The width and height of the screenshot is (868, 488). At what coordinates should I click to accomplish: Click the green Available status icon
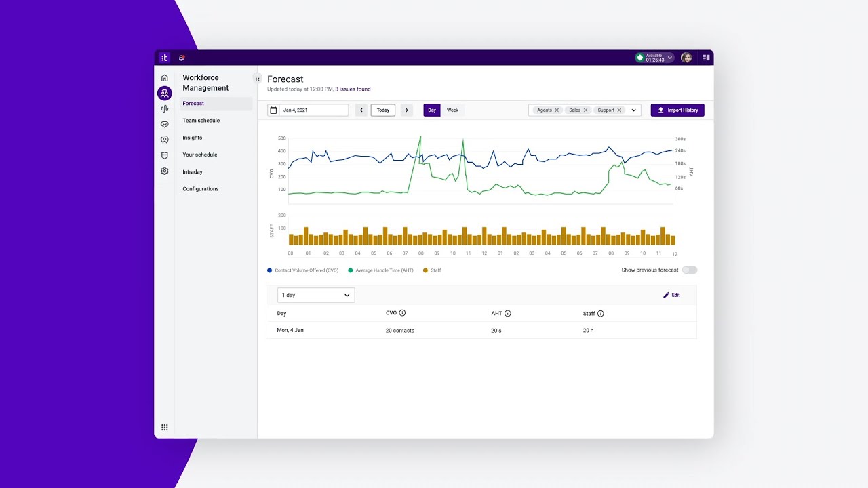pos(639,58)
